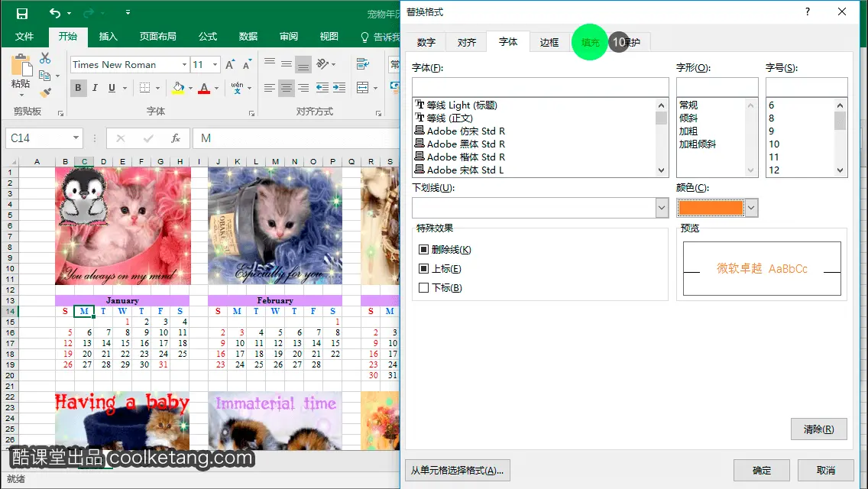Select font size 10 in list
The image size is (868, 489).
click(774, 144)
